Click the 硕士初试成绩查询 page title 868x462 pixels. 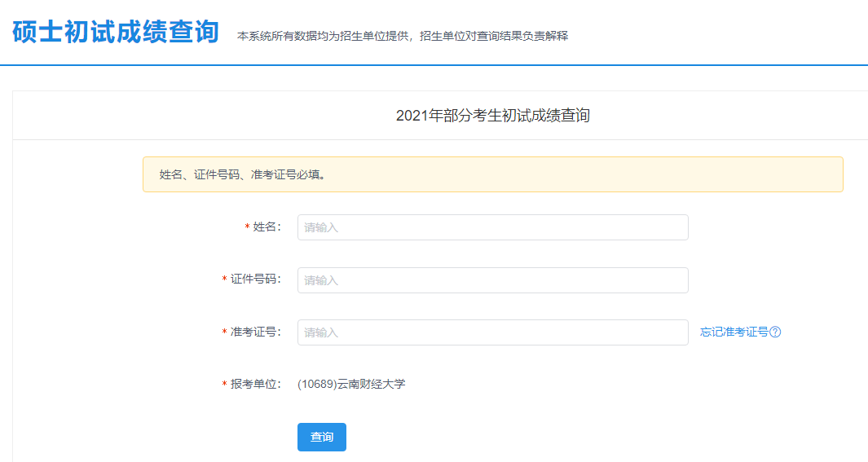pos(116,32)
